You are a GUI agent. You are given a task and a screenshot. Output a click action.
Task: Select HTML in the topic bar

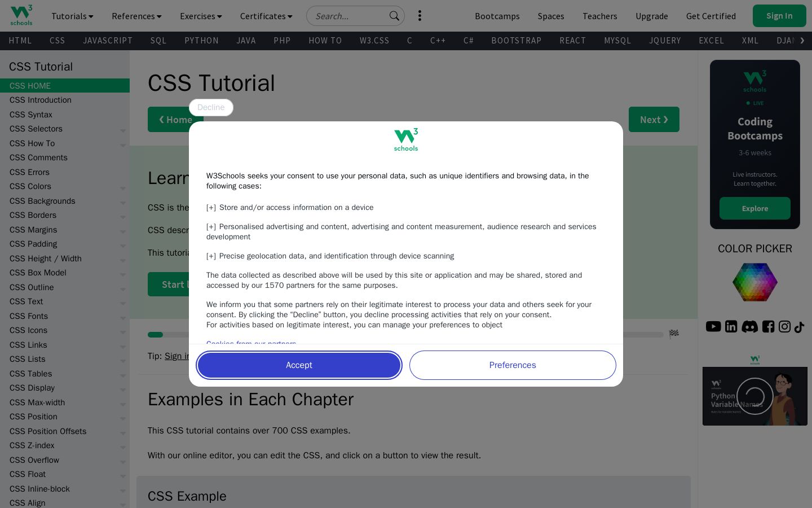[x=20, y=41]
